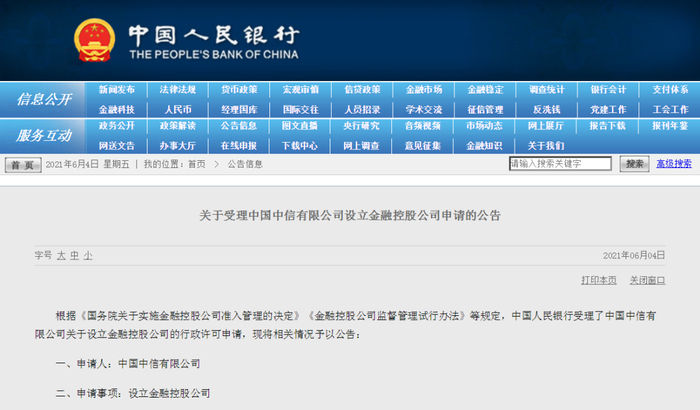Open the 高级搜索 advanced search link
Image resolution: width=700 pixels, height=410 pixels.
674,164
